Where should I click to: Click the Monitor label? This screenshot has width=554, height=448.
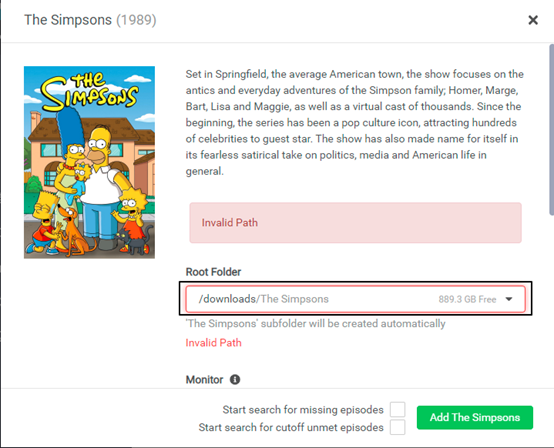(x=204, y=379)
